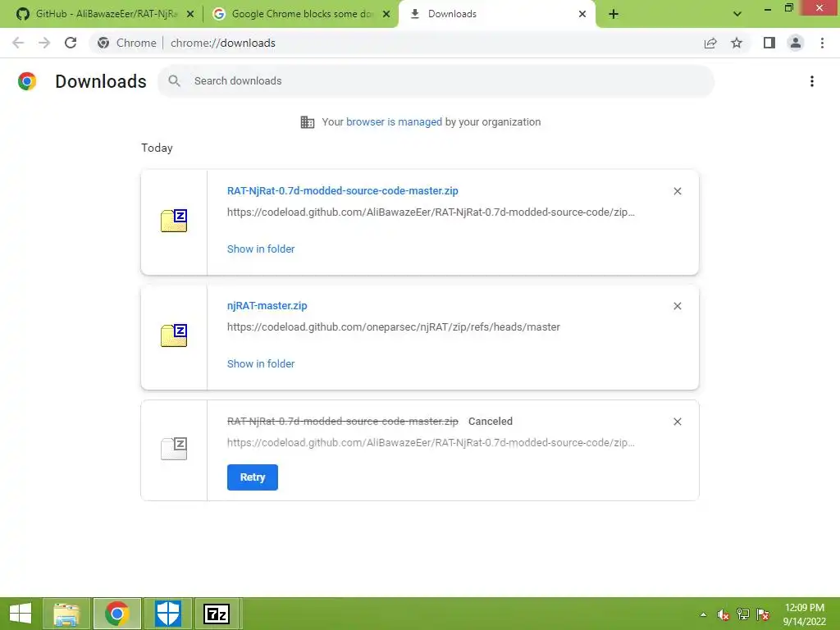Viewport: 840px width, 630px height.
Task: Switch to Google Chrome blocks downloads tab
Action: [300, 14]
